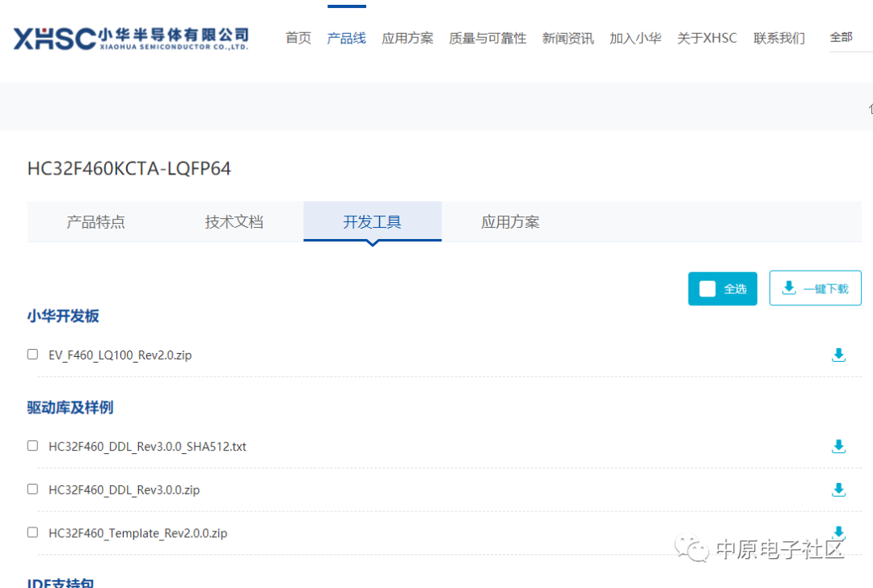Image resolution: width=873 pixels, height=588 pixels.
Task: Open the 新闻资讯 menu item
Action: coord(568,38)
